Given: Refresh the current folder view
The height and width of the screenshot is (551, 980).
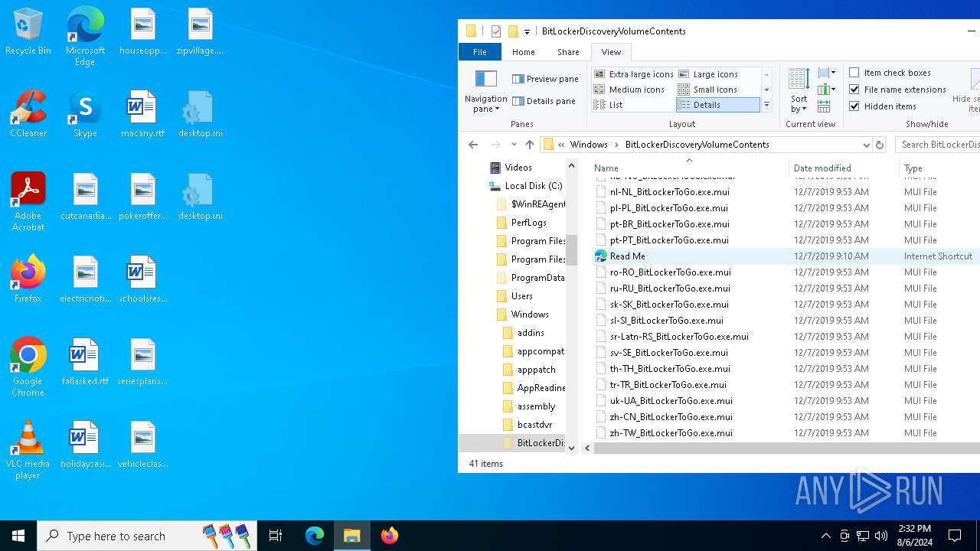Looking at the screenshot, I should (880, 145).
